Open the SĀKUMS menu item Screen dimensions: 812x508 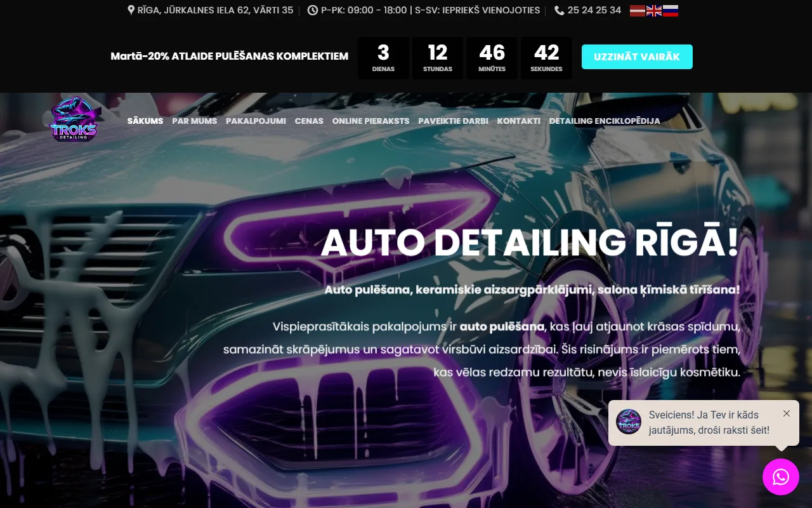(x=145, y=121)
